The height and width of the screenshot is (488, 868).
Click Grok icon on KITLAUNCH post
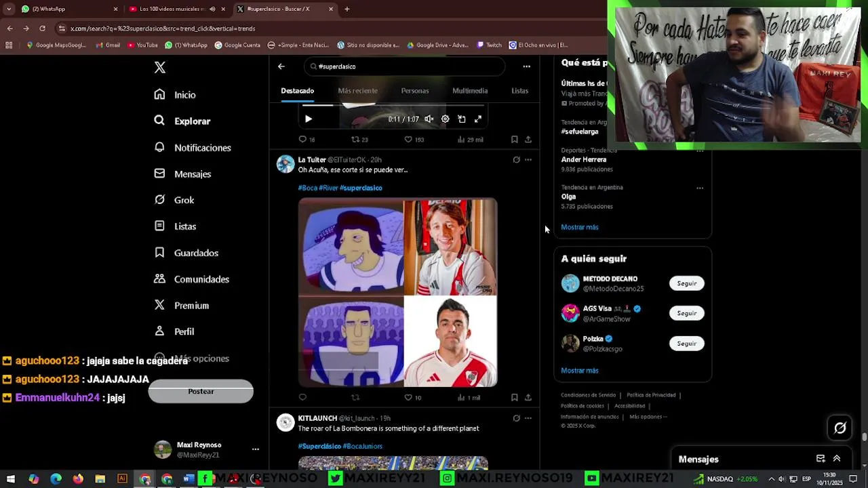(x=516, y=418)
